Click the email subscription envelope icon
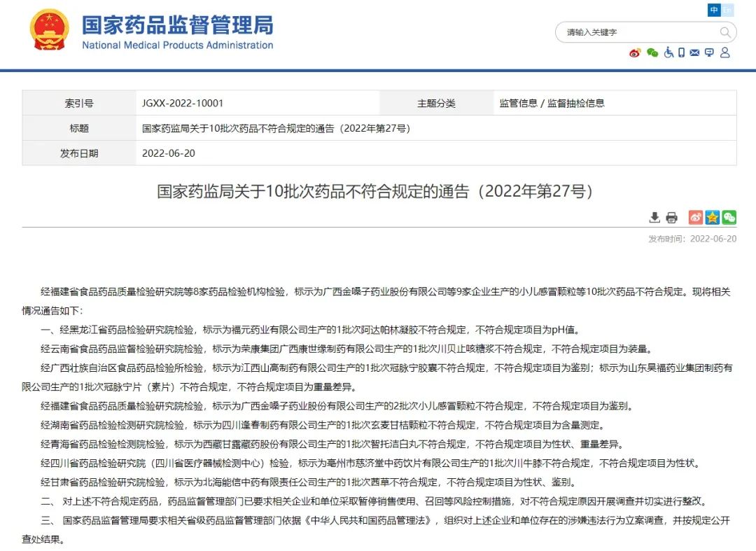Viewport: 756px width, 551px height. tap(695, 53)
